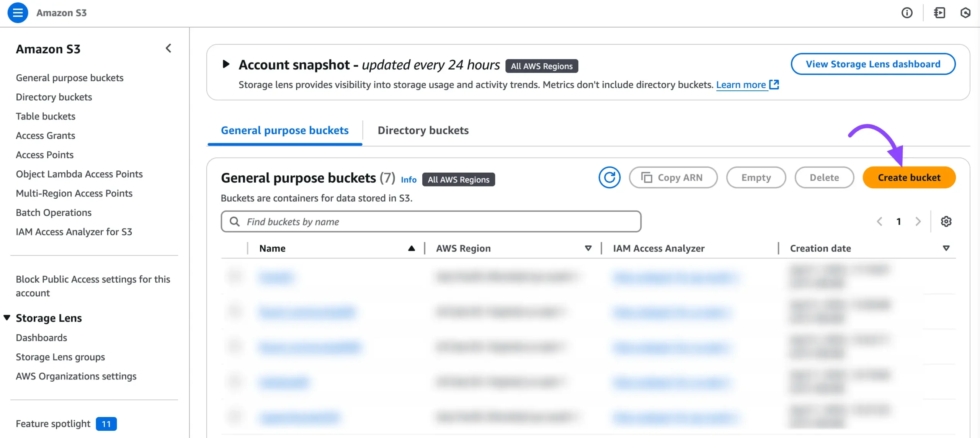Open Directory buckets in sidebar

pos(54,97)
